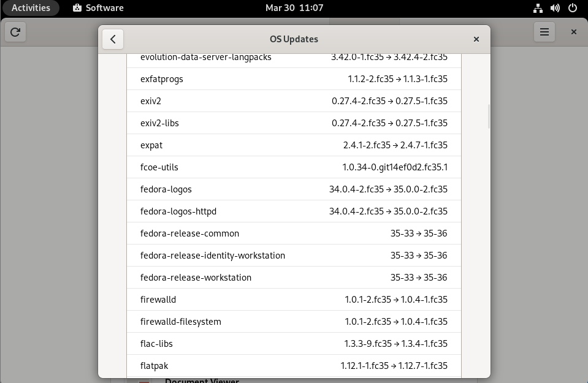The height and width of the screenshot is (383, 588).
Task: Open the Software window hamburger menu
Action: click(x=544, y=32)
